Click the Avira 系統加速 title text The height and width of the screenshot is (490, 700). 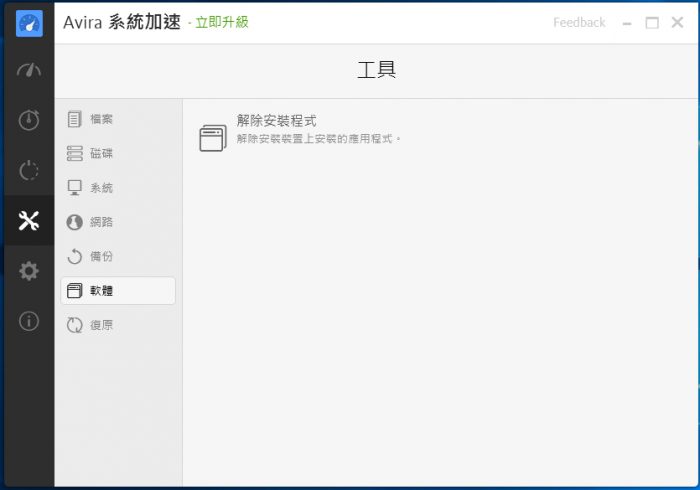click(x=122, y=22)
